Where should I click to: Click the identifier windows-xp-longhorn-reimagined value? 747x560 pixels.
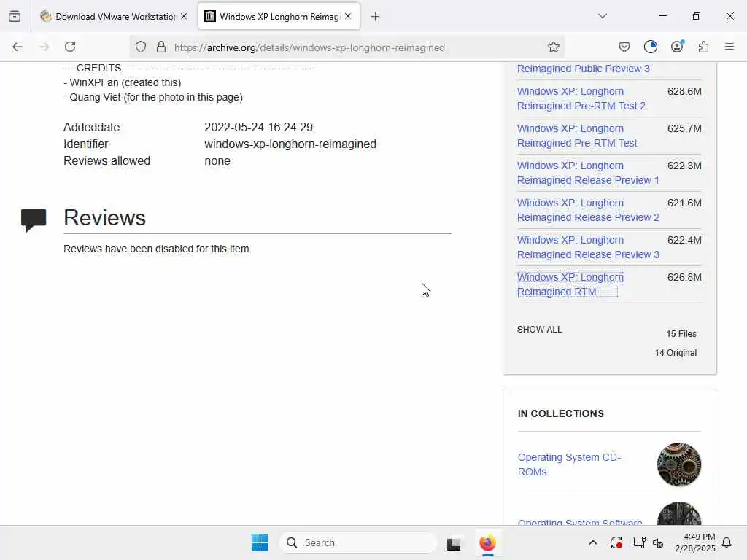[x=290, y=144]
